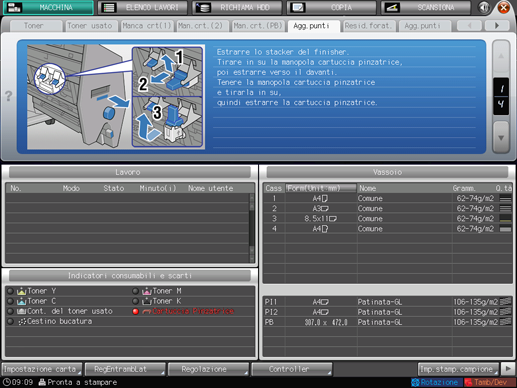Click the punch scrap bin icon
The image size is (517, 388).
22,322
